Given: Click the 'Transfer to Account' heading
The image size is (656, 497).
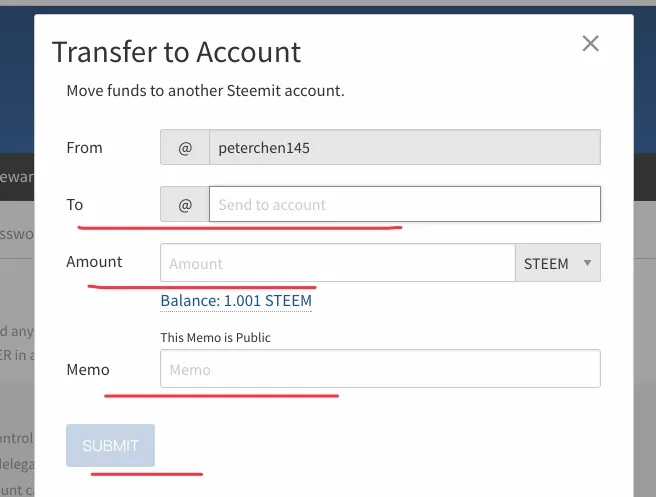Looking at the screenshot, I should click(x=176, y=52).
